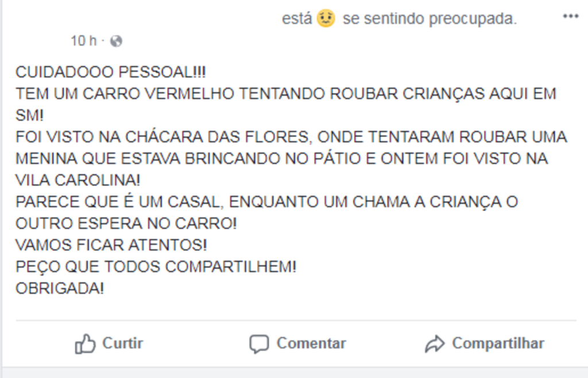The height and width of the screenshot is (378, 588).
Task: Click Comentar to add a comment
Action: click(x=311, y=343)
